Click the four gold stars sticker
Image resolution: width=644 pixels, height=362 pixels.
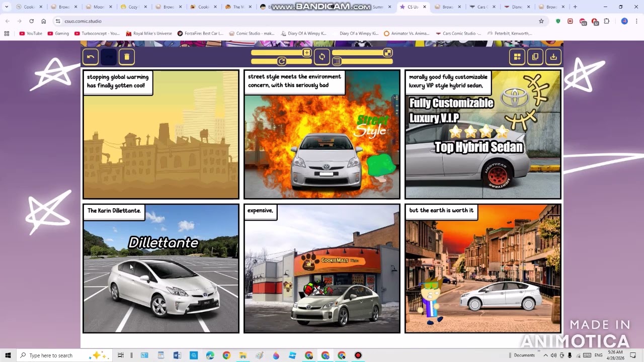point(479,132)
